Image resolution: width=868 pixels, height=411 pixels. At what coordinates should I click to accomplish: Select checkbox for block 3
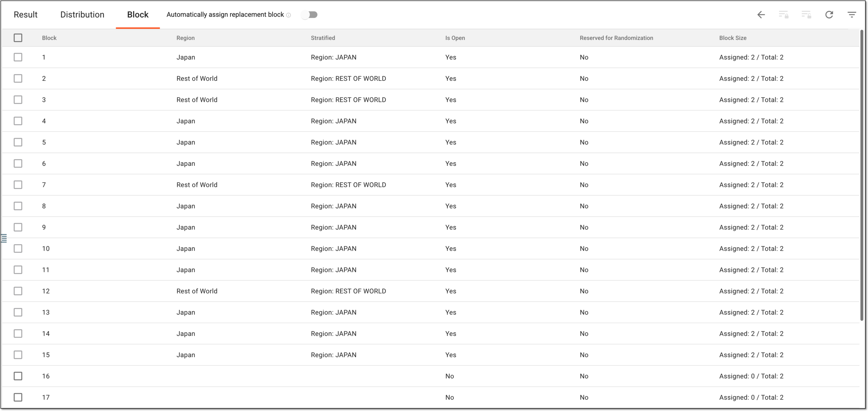tap(18, 100)
